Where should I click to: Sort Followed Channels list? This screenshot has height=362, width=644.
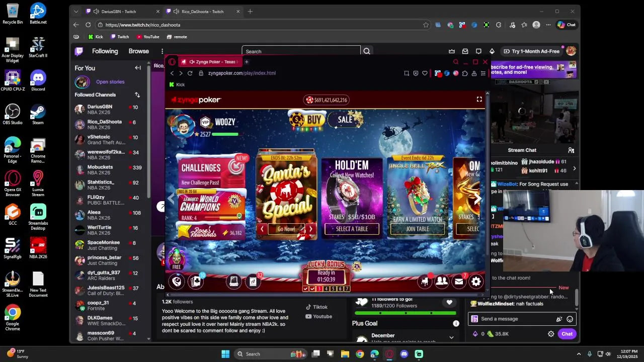[137, 95]
